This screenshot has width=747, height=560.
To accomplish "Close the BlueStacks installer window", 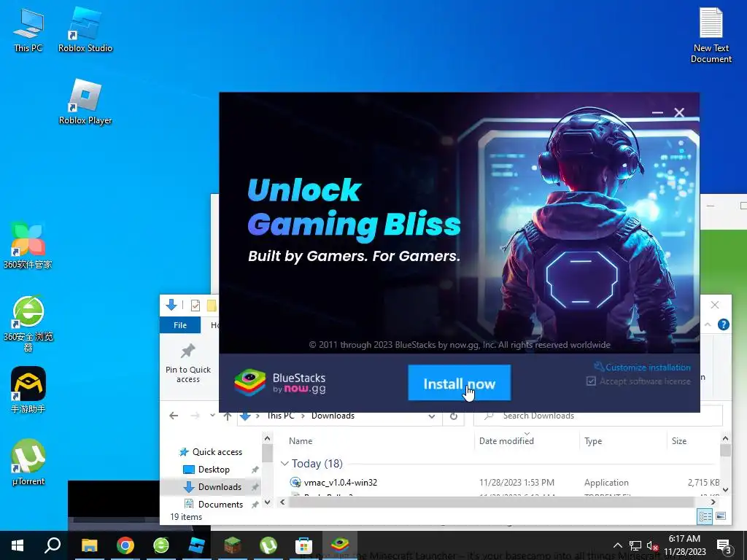I will (679, 113).
